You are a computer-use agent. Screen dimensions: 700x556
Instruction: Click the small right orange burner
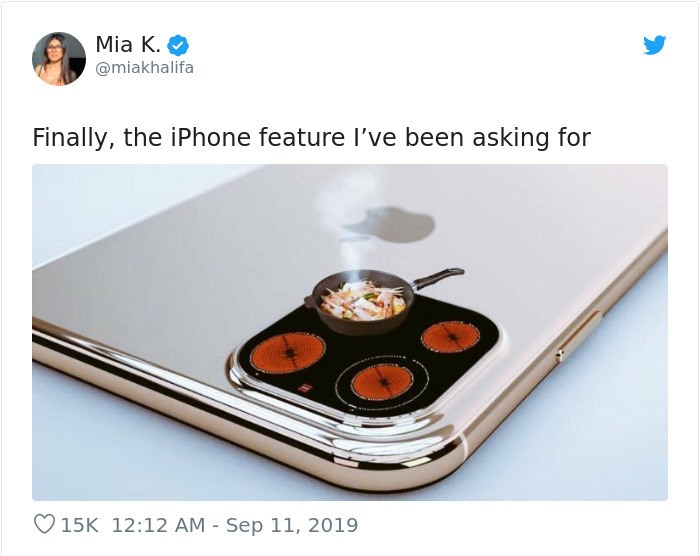point(450,337)
